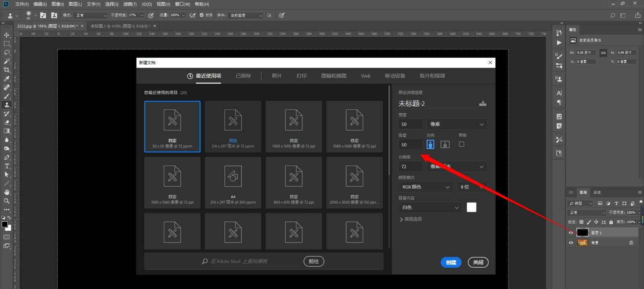Toggle the 对齐 aligned checkbox
This screenshot has width=644, height=289.
point(201,15)
